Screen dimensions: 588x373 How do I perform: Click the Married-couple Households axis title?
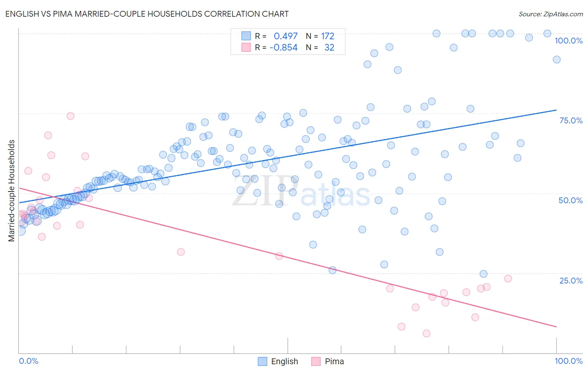(12, 190)
